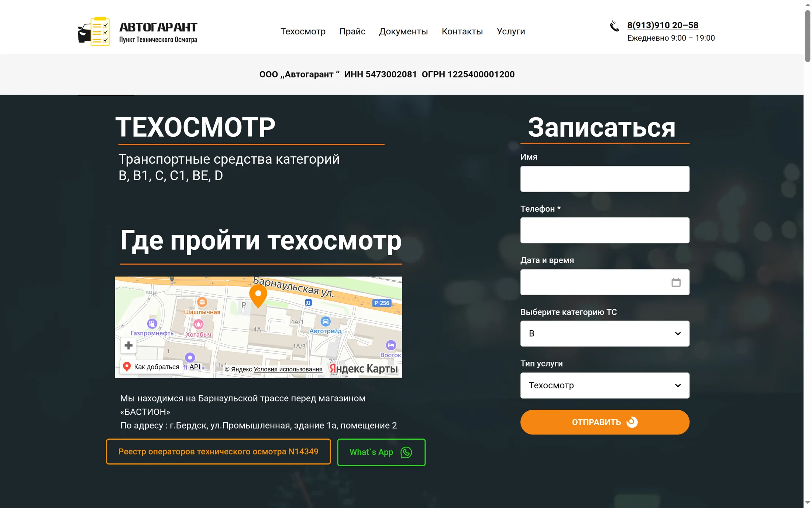Focus the Телефон input field
The image size is (812, 508).
[605, 230]
